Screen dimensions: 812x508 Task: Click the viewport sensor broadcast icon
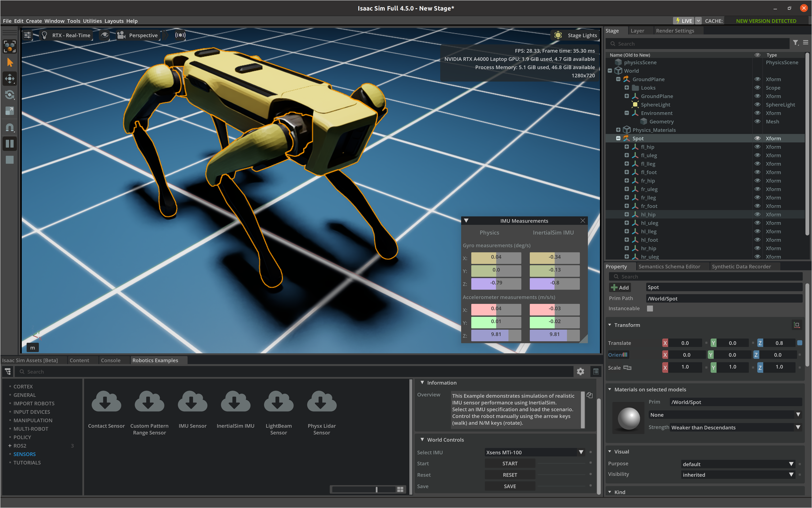pos(180,35)
